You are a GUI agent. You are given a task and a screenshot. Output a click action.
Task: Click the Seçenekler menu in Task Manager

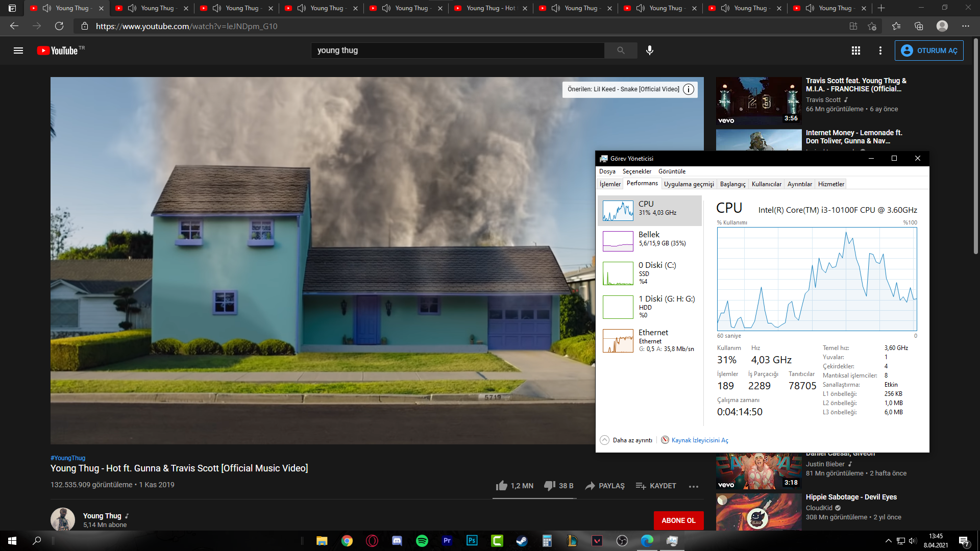[636, 171]
